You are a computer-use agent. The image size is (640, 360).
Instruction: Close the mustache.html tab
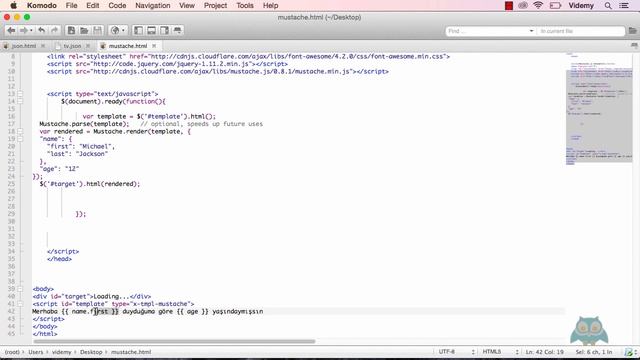click(x=154, y=46)
